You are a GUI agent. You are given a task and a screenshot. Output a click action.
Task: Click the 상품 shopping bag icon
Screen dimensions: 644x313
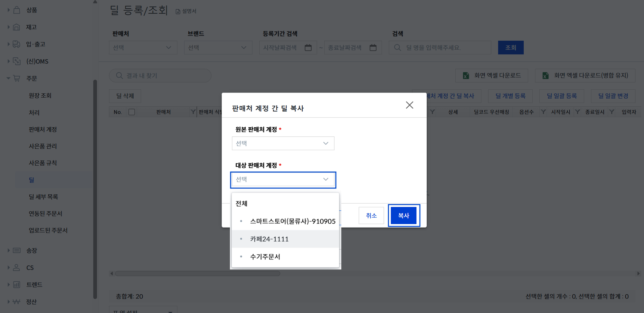coord(17,10)
